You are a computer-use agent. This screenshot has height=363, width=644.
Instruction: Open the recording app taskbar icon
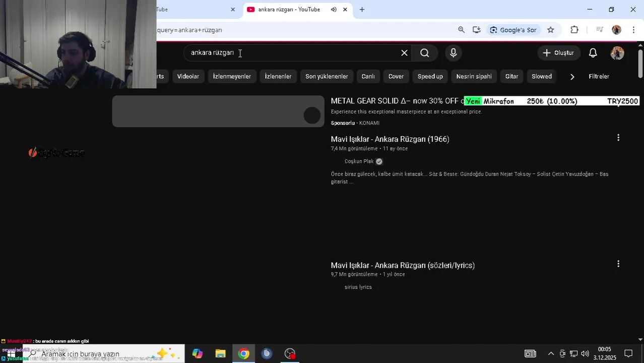point(290,353)
